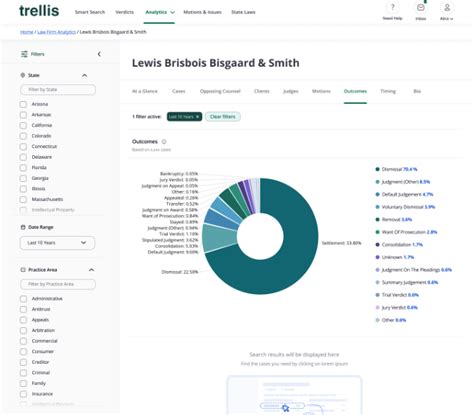Viewport: 474px width, 415px height.
Task: Check the Antitrust practice area checkbox
Action: 23,309
